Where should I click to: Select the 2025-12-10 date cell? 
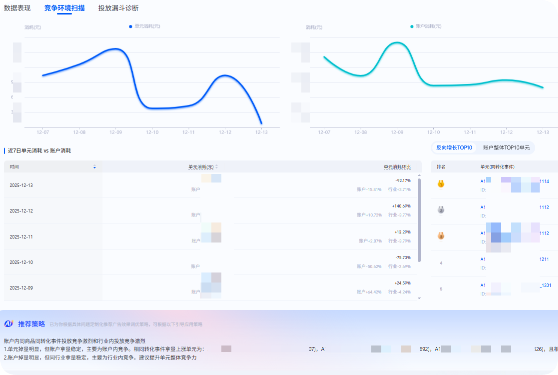(21, 262)
